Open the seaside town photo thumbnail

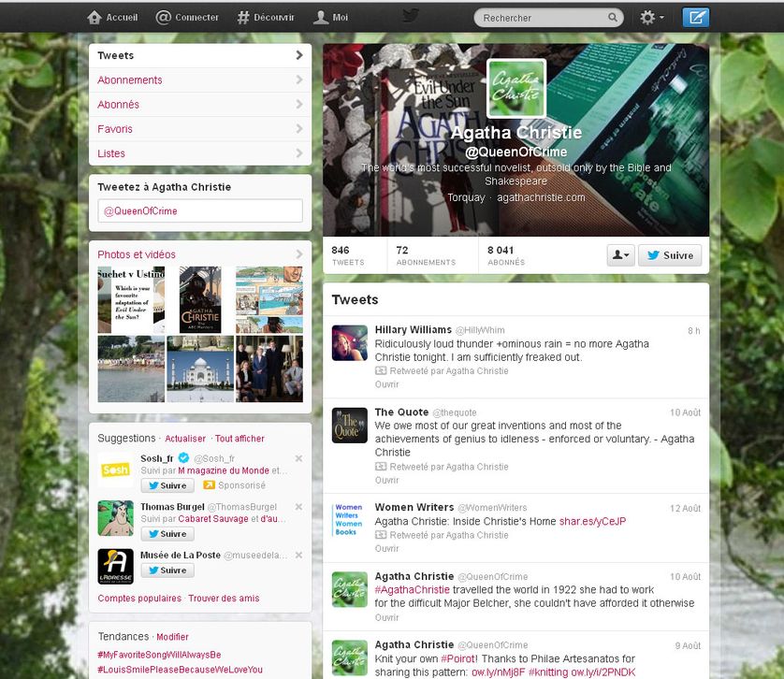[131, 368]
